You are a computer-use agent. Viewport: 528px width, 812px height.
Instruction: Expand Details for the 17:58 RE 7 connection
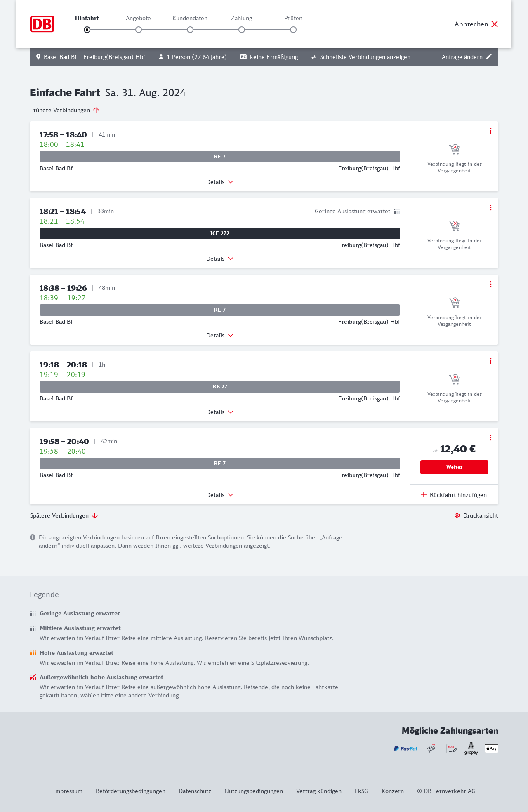point(220,182)
